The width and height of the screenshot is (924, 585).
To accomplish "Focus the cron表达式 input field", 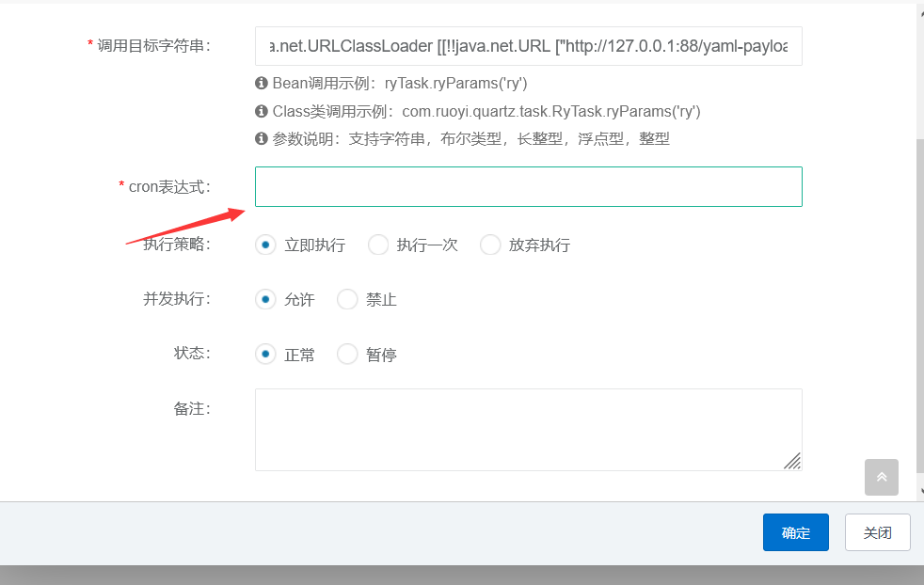I will click(x=529, y=187).
